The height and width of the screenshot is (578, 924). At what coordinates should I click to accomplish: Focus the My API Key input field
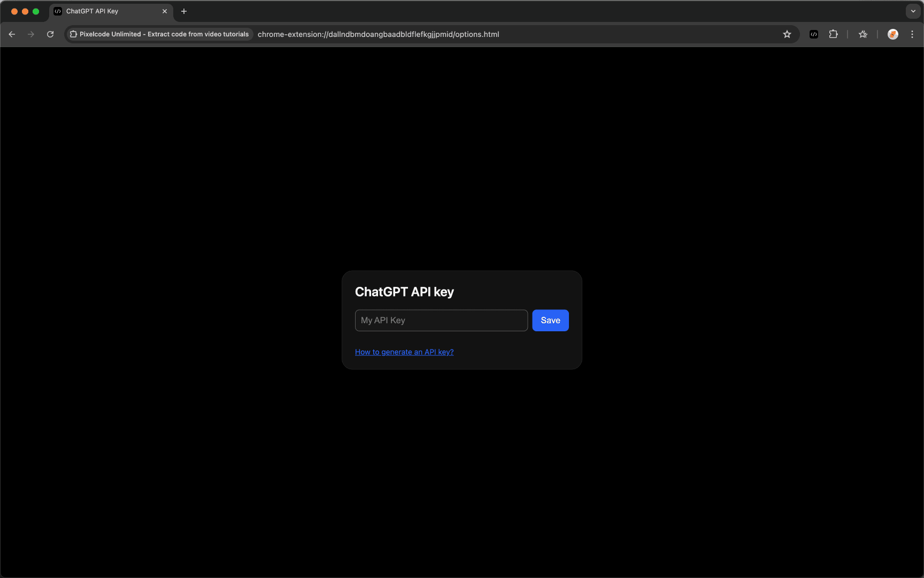pyautogui.click(x=441, y=320)
